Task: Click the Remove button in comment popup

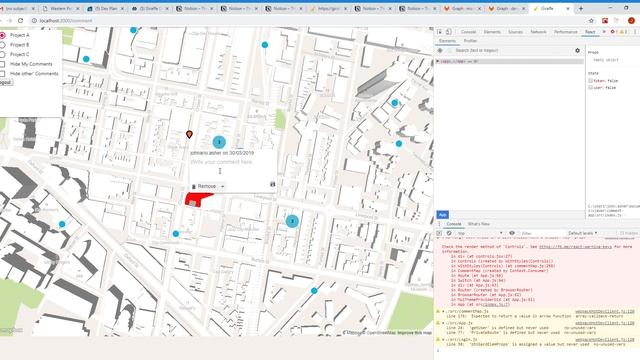Action: pyautogui.click(x=204, y=186)
